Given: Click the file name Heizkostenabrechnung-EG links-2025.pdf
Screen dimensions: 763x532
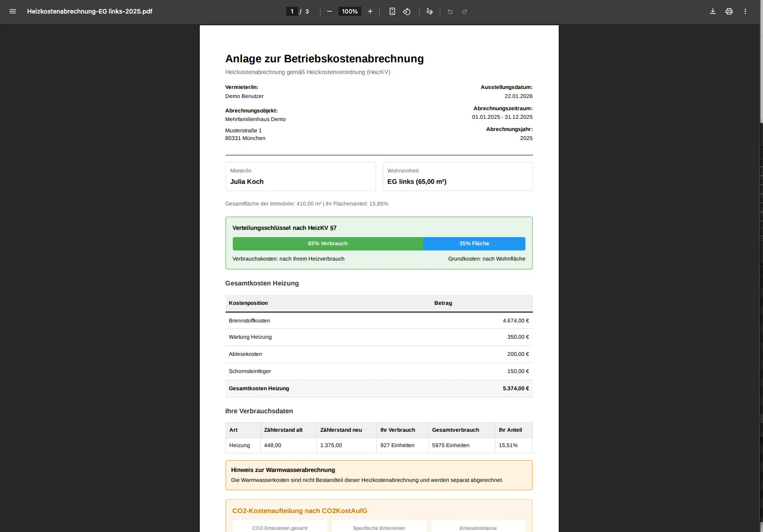Looking at the screenshot, I should click(x=89, y=11).
